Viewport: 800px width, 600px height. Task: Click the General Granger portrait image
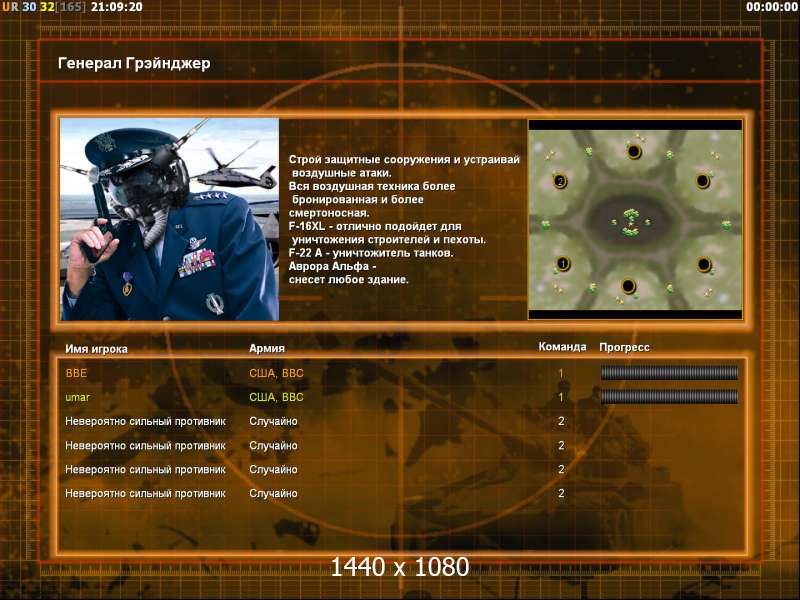click(168, 219)
